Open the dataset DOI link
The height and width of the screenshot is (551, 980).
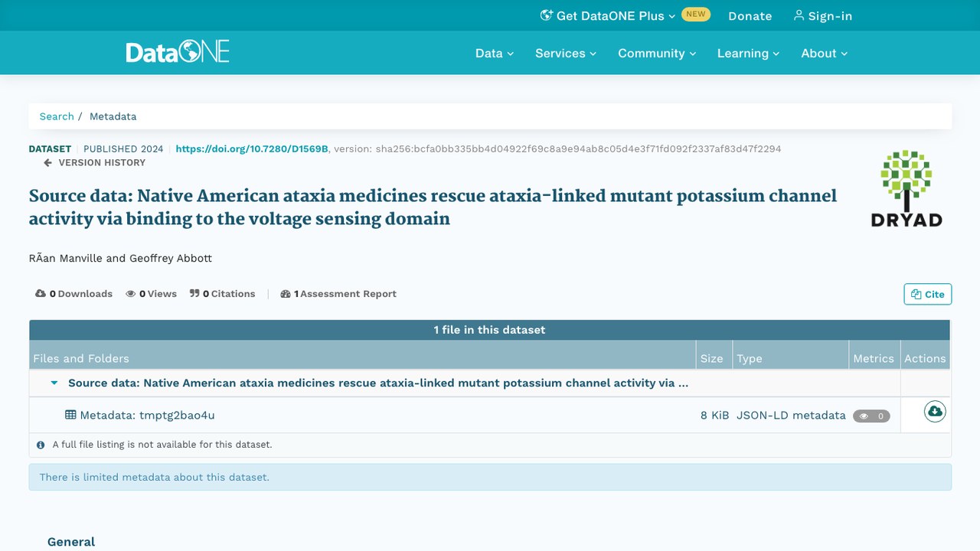[x=252, y=149]
